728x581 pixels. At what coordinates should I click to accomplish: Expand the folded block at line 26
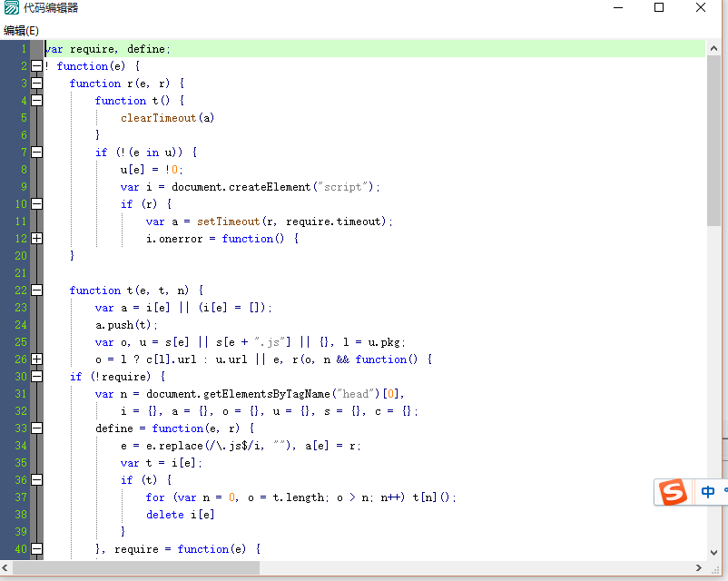pos(35,359)
